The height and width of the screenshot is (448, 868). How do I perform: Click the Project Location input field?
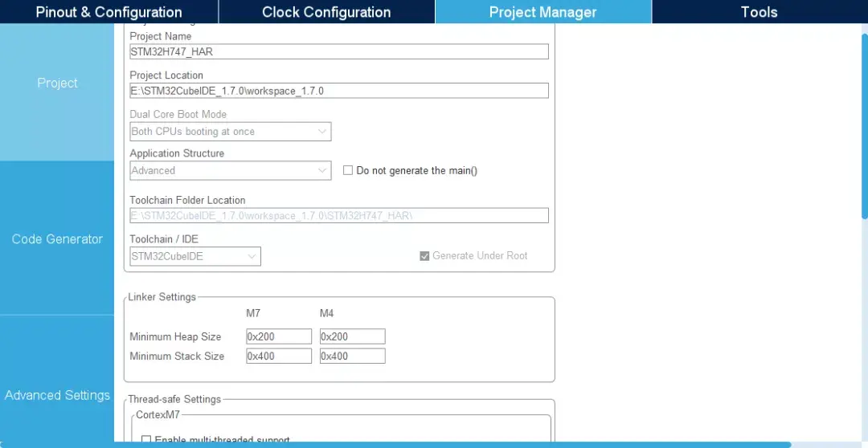click(x=339, y=91)
